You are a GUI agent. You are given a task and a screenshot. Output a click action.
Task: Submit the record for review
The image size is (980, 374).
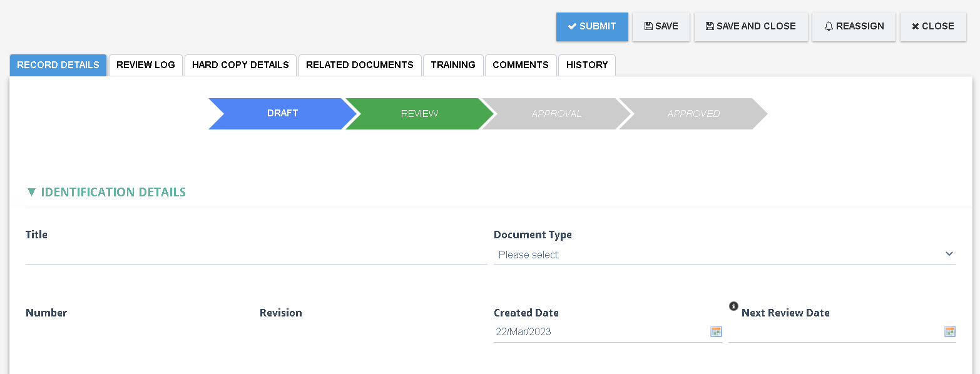(x=591, y=26)
